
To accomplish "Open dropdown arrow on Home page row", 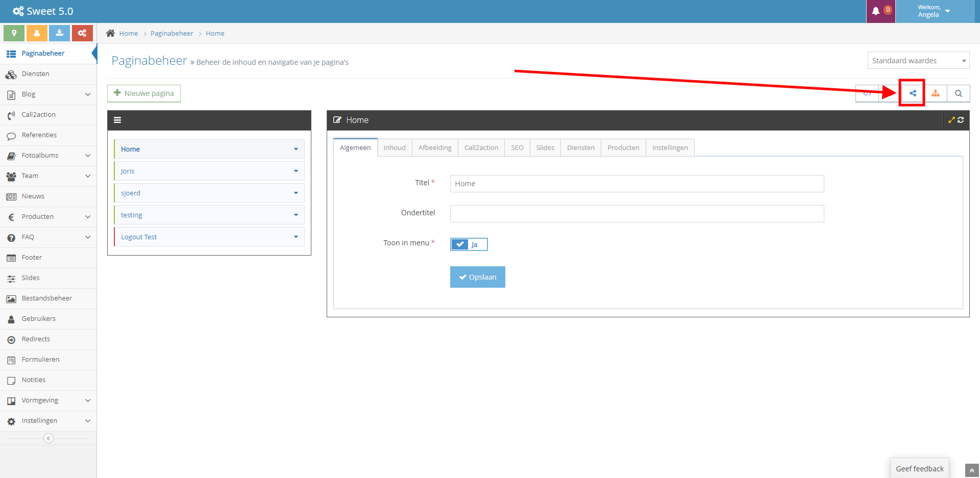I will tap(296, 149).
